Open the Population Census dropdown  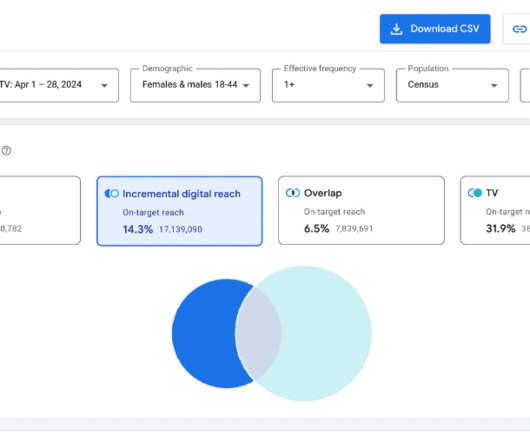pos(452,85)
